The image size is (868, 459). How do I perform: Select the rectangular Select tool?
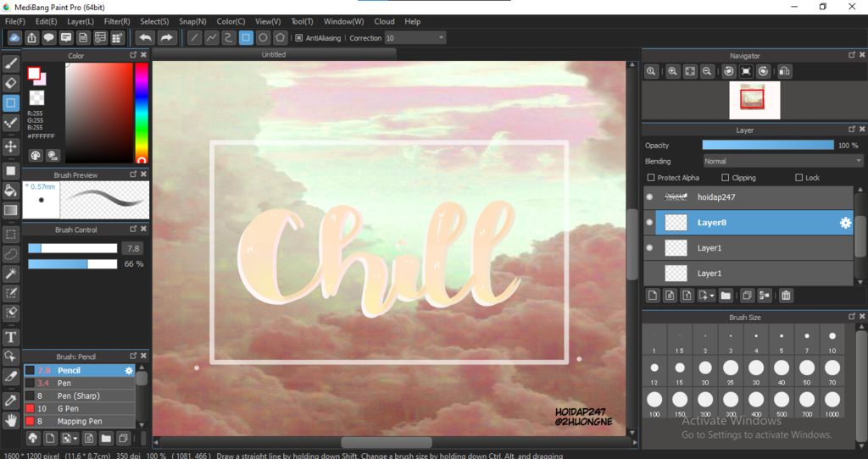10,235
